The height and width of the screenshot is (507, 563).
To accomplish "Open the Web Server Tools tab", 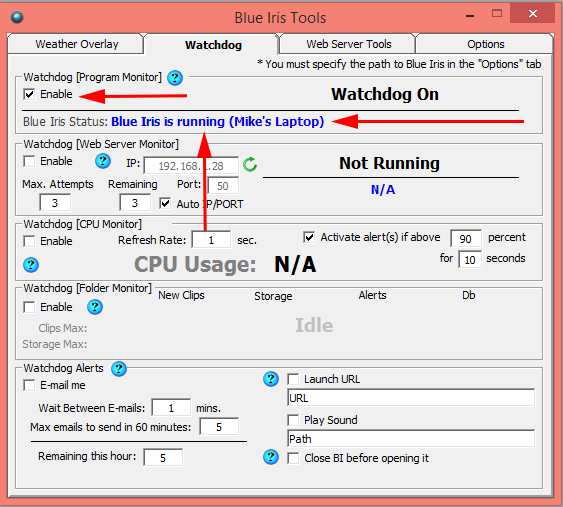I will click(348, 44).
